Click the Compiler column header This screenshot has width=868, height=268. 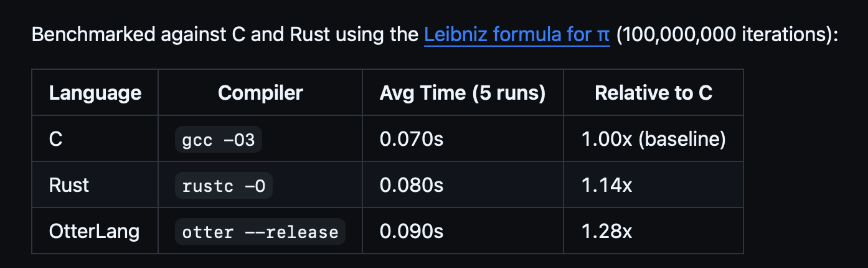(x=260, y=93)
